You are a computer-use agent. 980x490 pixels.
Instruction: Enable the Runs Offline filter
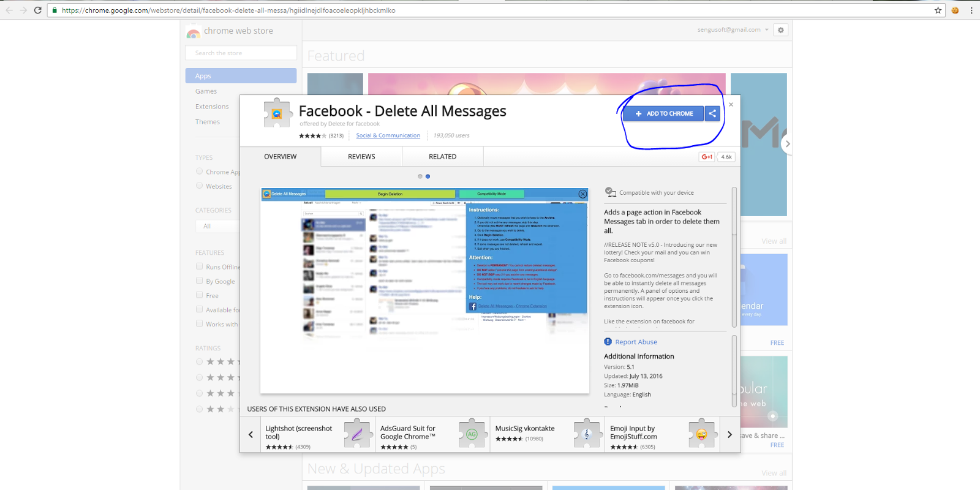point(199,266)
